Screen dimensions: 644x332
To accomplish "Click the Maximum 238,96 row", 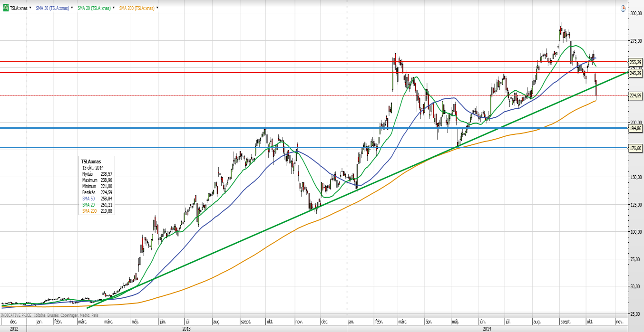I will 97,180.
